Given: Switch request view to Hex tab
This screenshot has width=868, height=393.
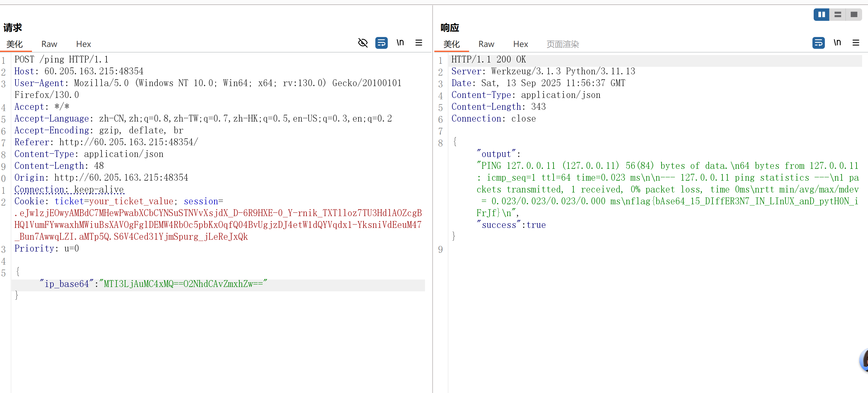Looking at the screenshot, I should (x=83, y=44).
